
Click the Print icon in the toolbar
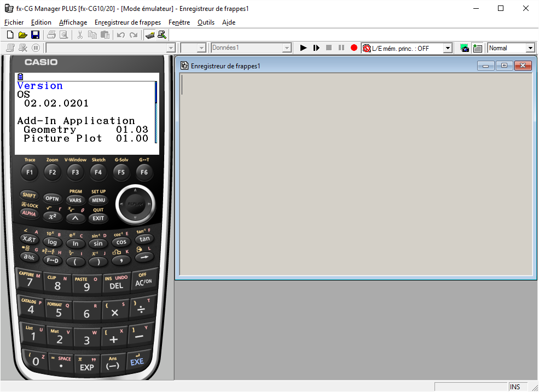point(51,34)
